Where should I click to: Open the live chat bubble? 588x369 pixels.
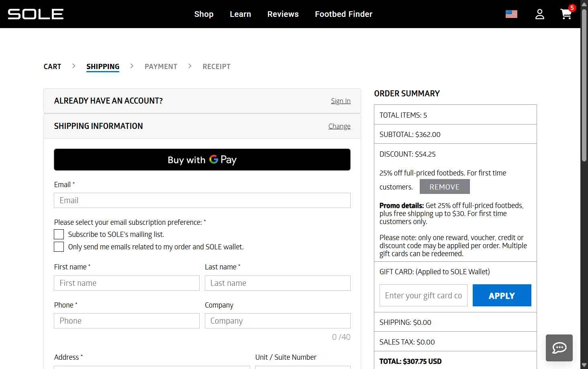(x=559, y=348)
